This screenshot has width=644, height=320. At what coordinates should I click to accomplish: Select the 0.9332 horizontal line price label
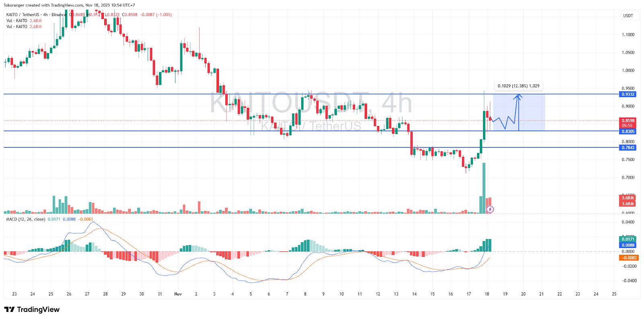[628, 94]
